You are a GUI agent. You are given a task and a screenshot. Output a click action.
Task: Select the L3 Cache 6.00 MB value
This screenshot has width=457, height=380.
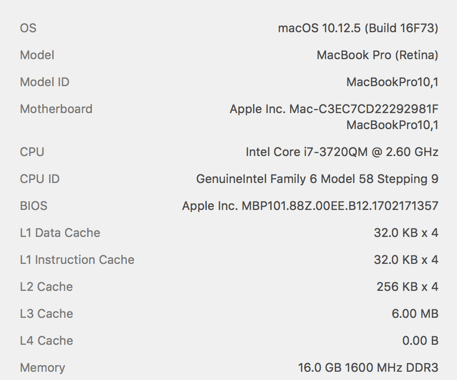(x=415, y=314)
